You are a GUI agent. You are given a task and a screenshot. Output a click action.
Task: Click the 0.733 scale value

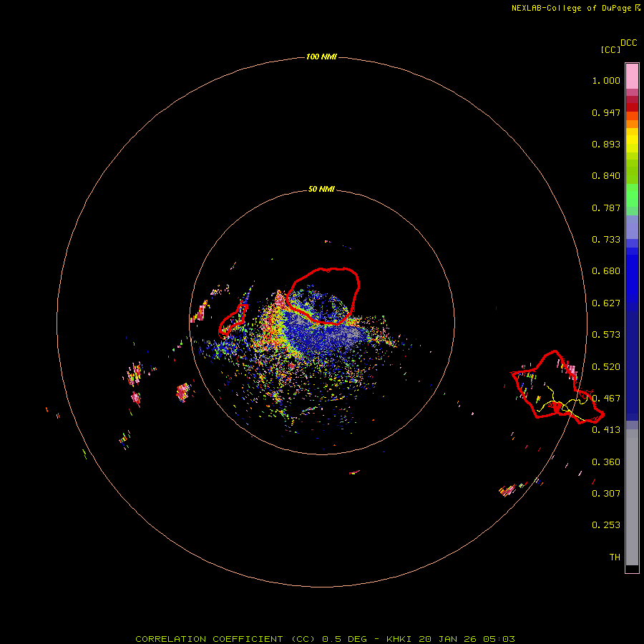(606, 240)
